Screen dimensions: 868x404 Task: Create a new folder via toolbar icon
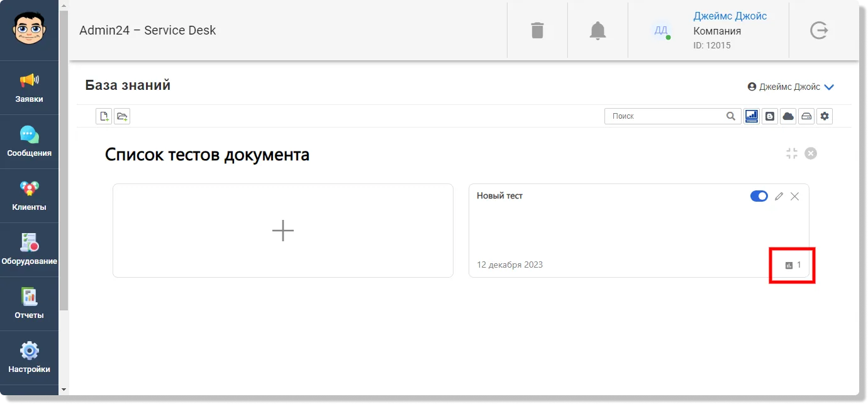coord(122,116)
